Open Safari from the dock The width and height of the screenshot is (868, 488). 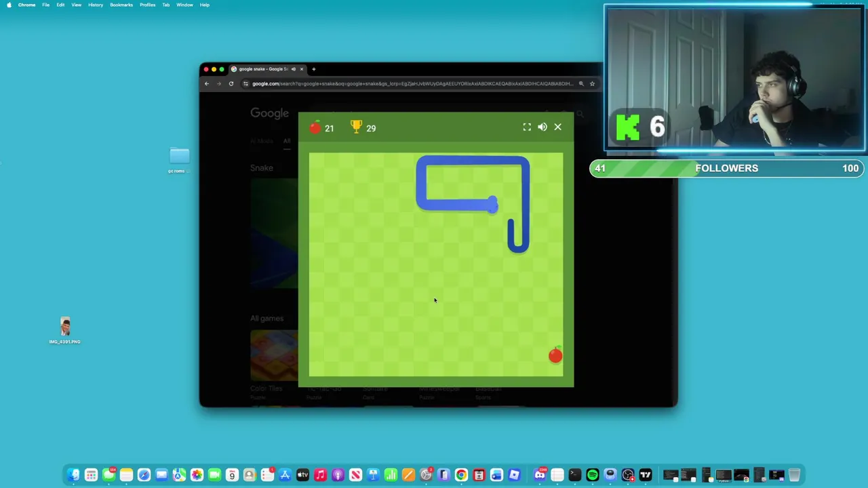click(x=144, y=474)
